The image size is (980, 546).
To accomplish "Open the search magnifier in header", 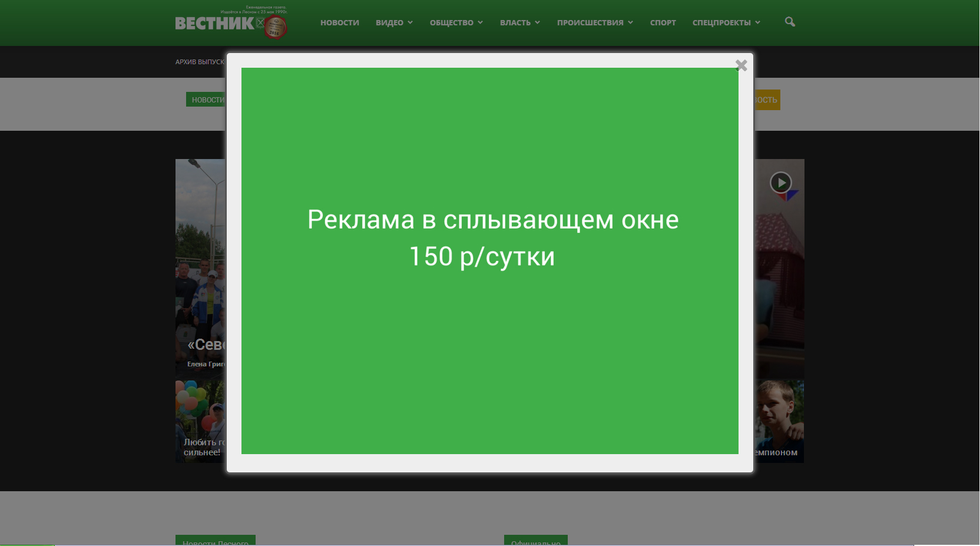I will point(790,22).
